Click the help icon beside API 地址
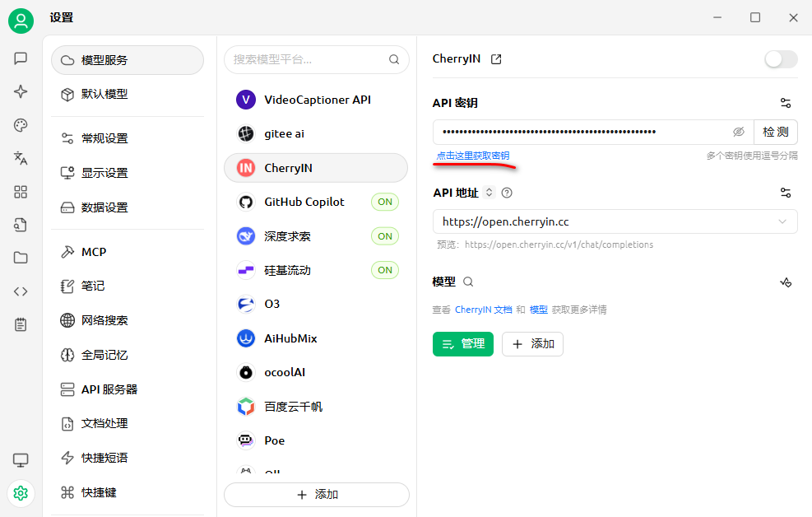This screenshot has height=517, width=812. 507,193
